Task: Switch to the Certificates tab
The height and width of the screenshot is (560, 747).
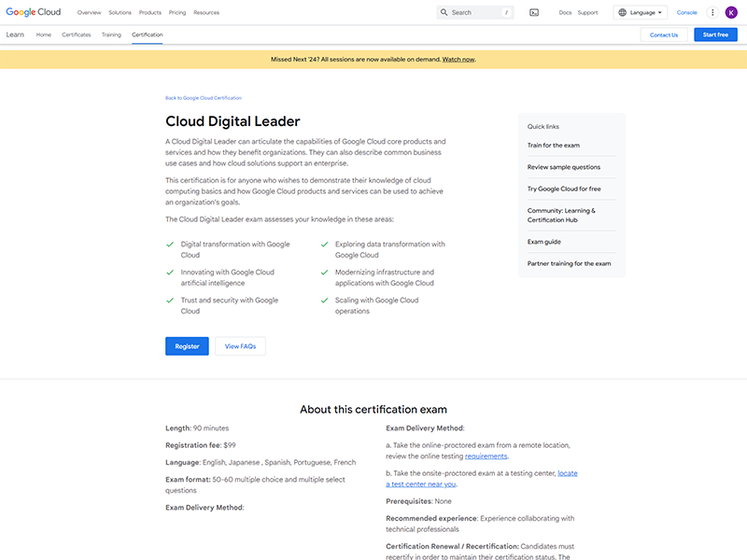Action: pos(77,35)
